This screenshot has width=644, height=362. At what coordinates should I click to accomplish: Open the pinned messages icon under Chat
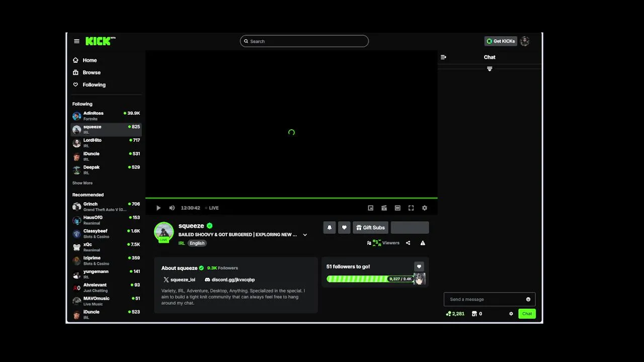pyautogui.click(x=490, y=69)
